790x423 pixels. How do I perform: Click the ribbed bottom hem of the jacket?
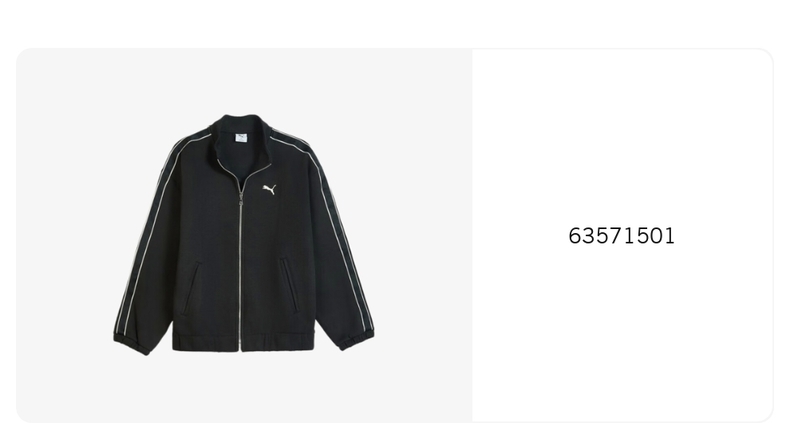click(243, 342)
